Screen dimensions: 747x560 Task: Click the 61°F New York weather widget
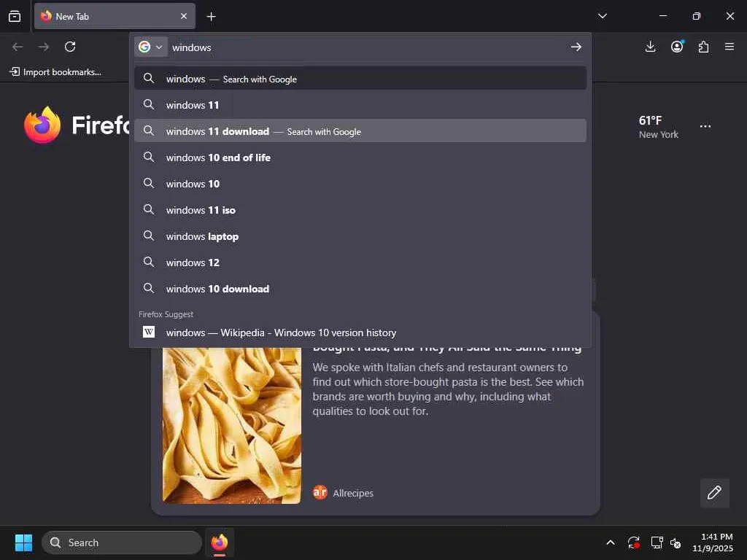click(x=659, y=127)
